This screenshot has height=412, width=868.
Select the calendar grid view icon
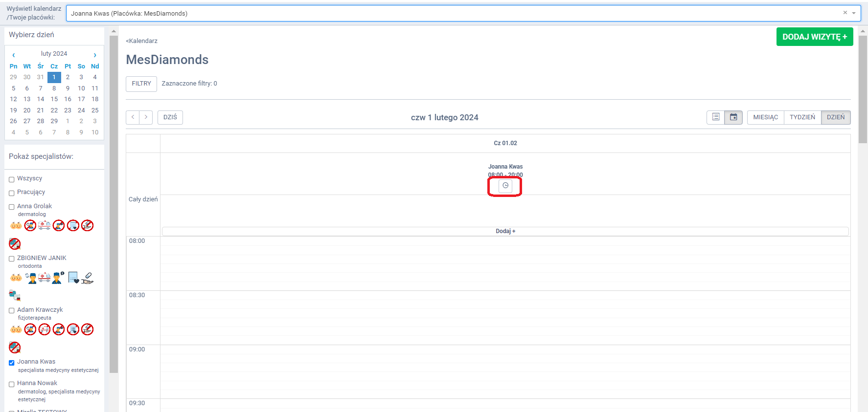coord(733,117)
